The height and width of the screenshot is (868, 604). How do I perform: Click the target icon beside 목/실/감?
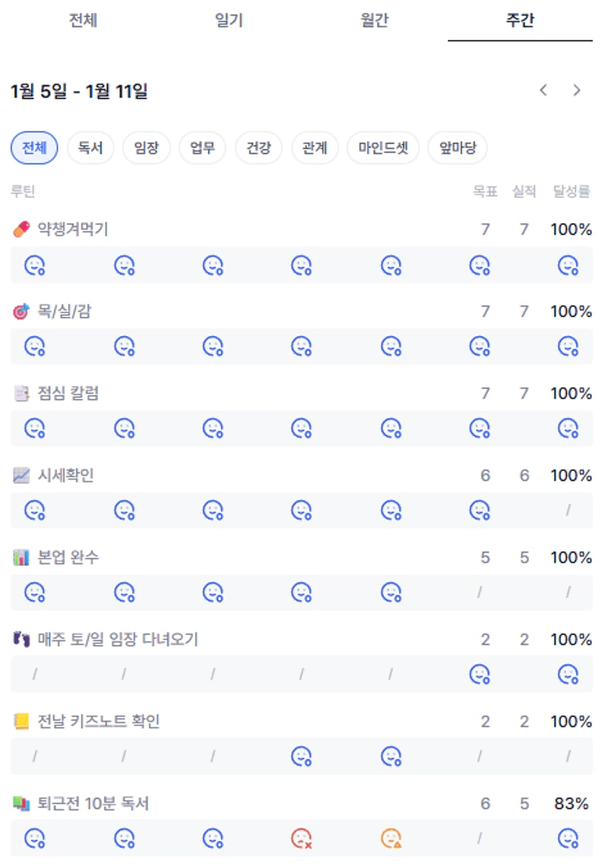click(21, 312)
